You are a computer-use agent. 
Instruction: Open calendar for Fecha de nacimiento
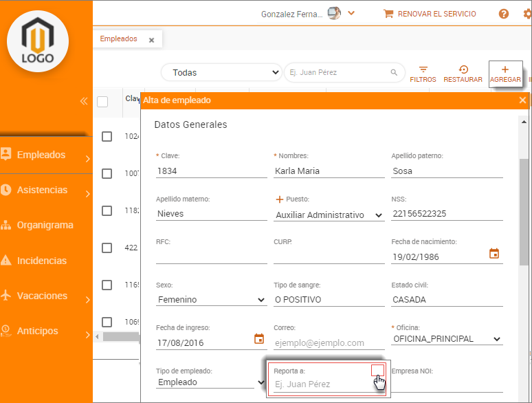[x=494, y=254]
